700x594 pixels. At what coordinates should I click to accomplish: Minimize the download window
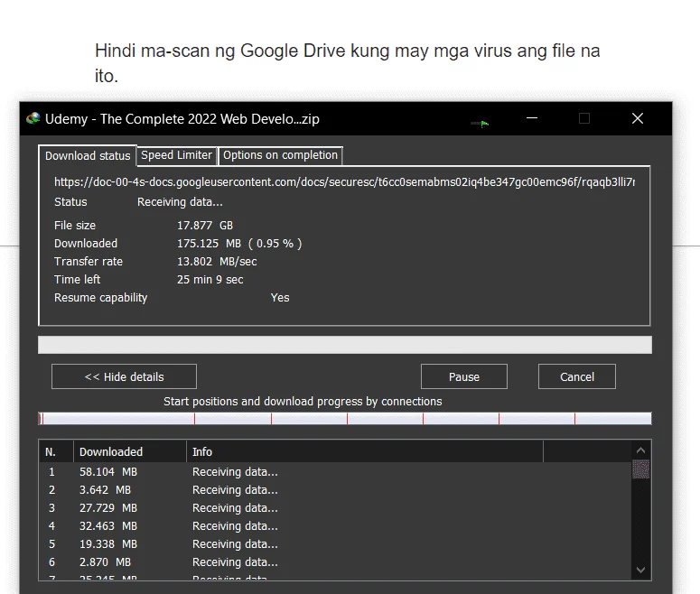(532, 118)
